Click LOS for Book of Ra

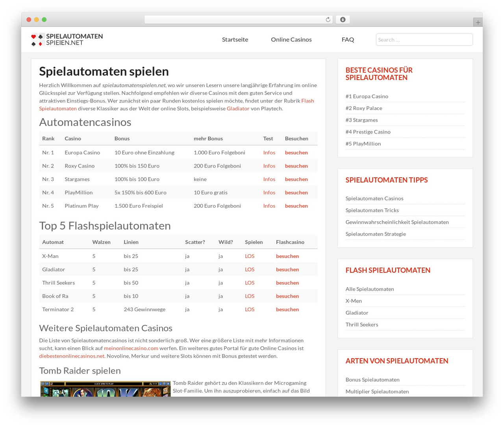click(x=250, y=296)
